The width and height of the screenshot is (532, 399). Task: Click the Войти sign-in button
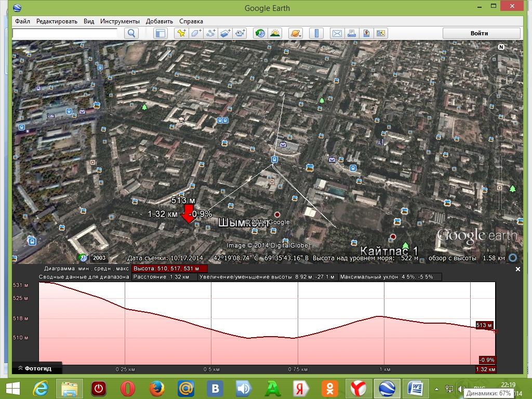click(481, 33)
